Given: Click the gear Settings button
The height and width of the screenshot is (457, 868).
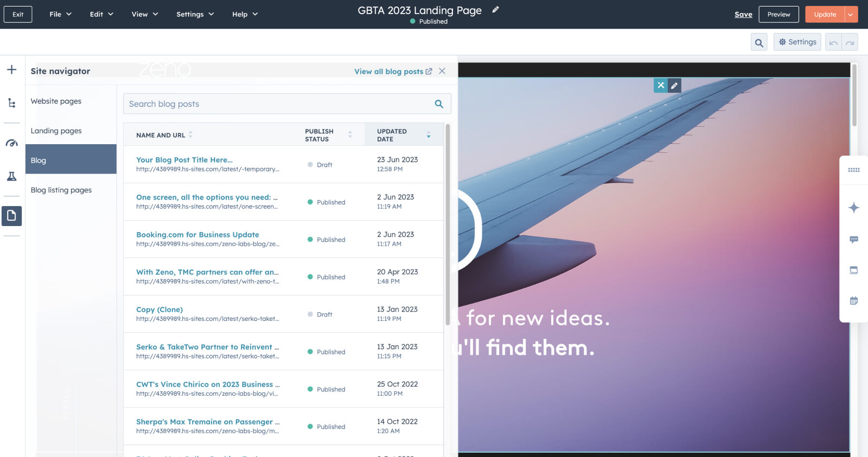Looking at the screenshot, I should (797, 42).
